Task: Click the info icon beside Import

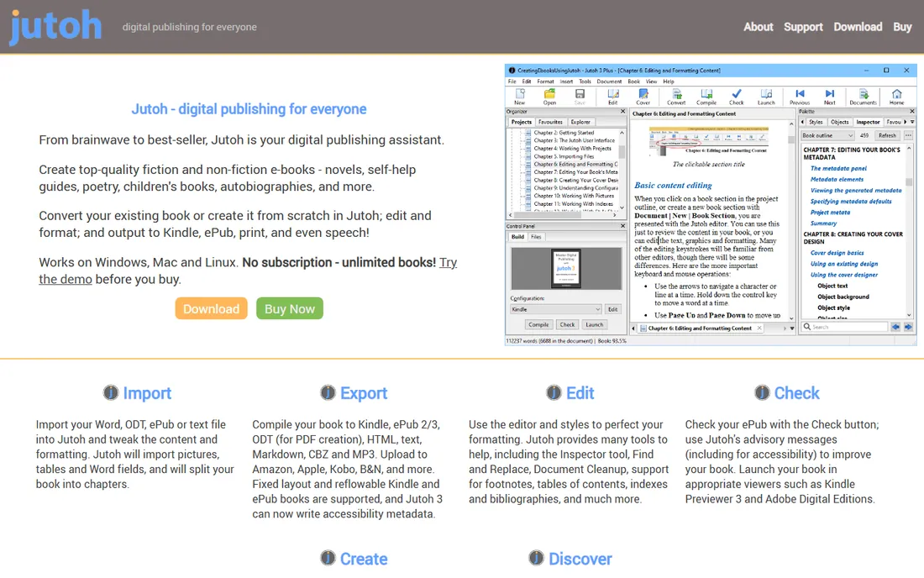Action: tap(111, 392)
